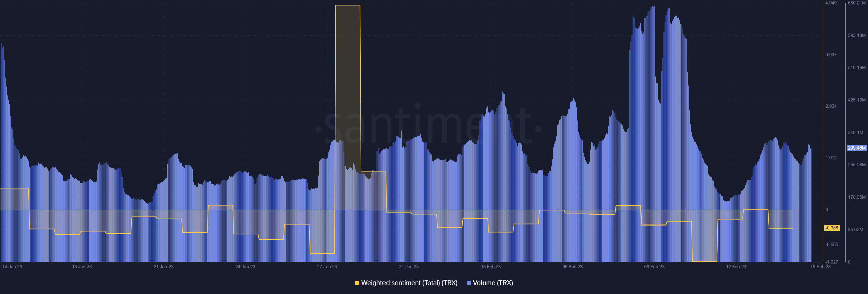868x294 pixels.
Task: Click the 340.1M volume axis value
Action: coord(855,133)
